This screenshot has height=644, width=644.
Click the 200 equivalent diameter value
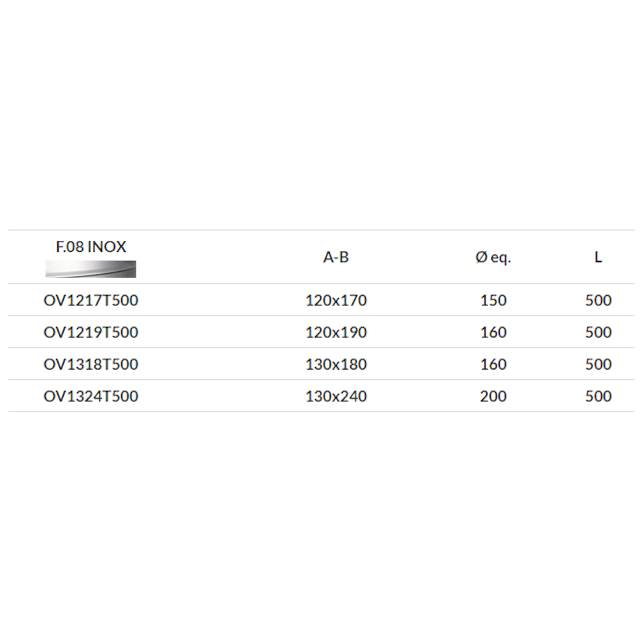pos(493,396)
